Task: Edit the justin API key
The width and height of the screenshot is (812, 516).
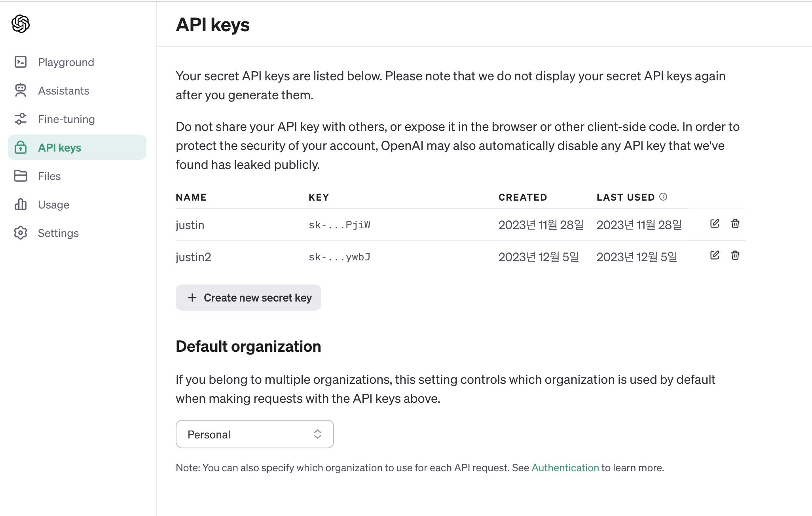Action: click(715, 224)
